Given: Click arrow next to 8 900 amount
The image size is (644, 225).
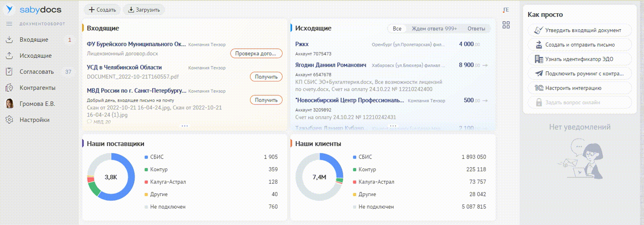Looking at the screenshot, I should pyautogui.click(x=485, y=65).
